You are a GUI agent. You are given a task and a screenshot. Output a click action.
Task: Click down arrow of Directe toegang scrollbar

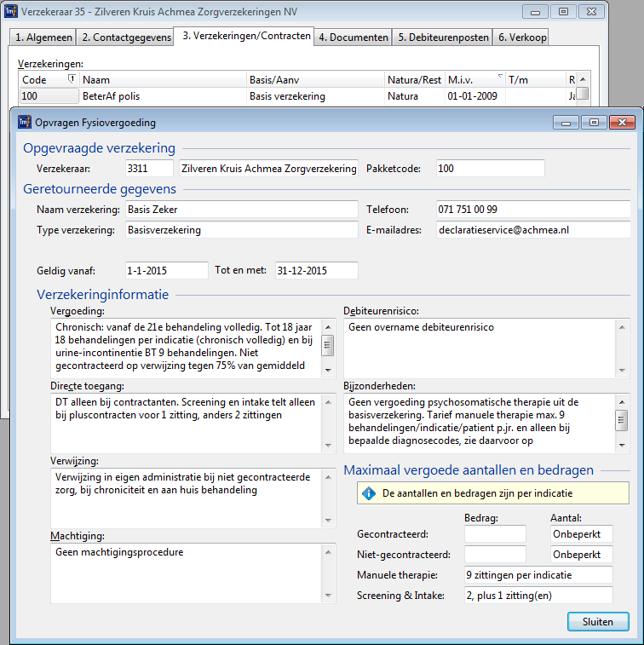click(x=328, y=445)
